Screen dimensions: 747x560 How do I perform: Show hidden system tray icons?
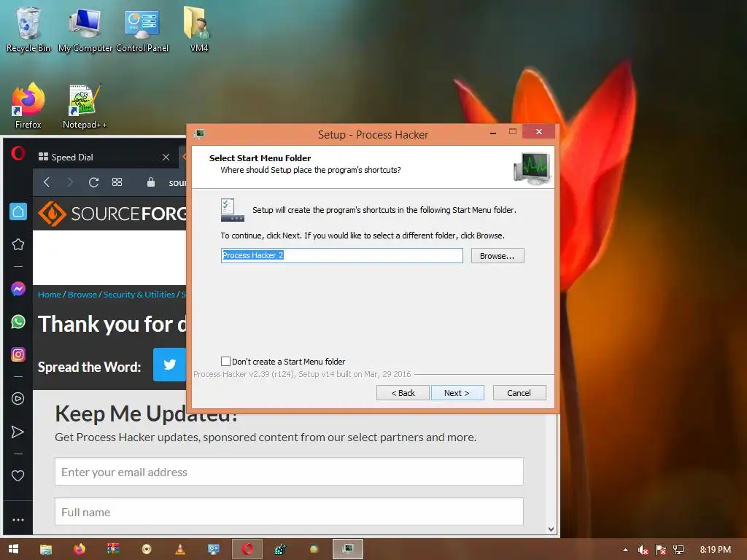(625, 550)
